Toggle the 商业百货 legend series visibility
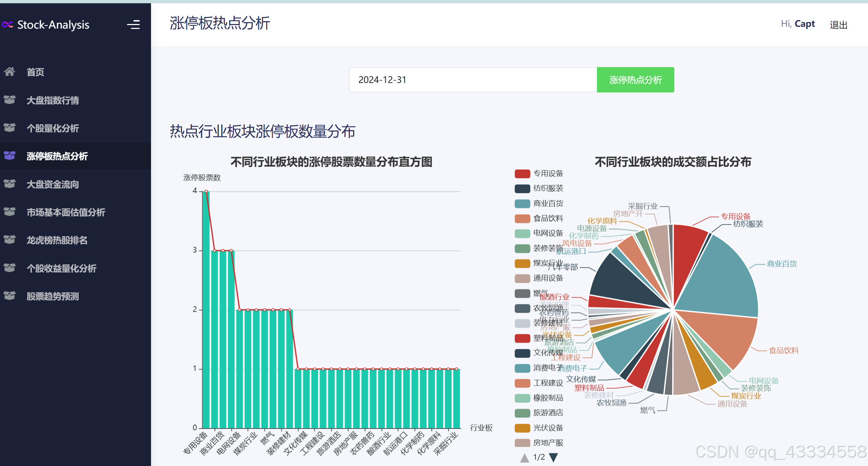868x466 pixels. click(548, 203)
